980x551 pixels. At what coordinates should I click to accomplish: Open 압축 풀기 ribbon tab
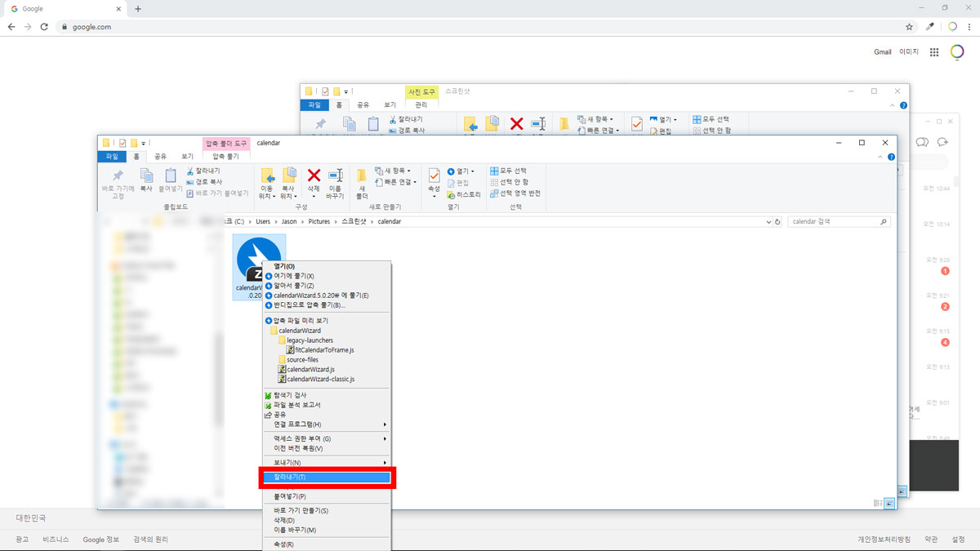point(225,156)
